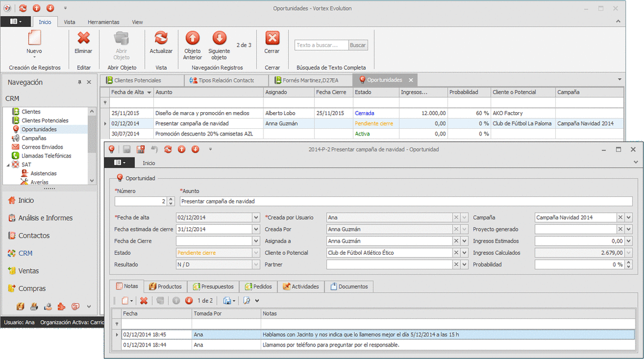The width and height of the screenshot is (644, 359).
Task: Collapse the SAT tree node
Action: (x=7, y=165)
